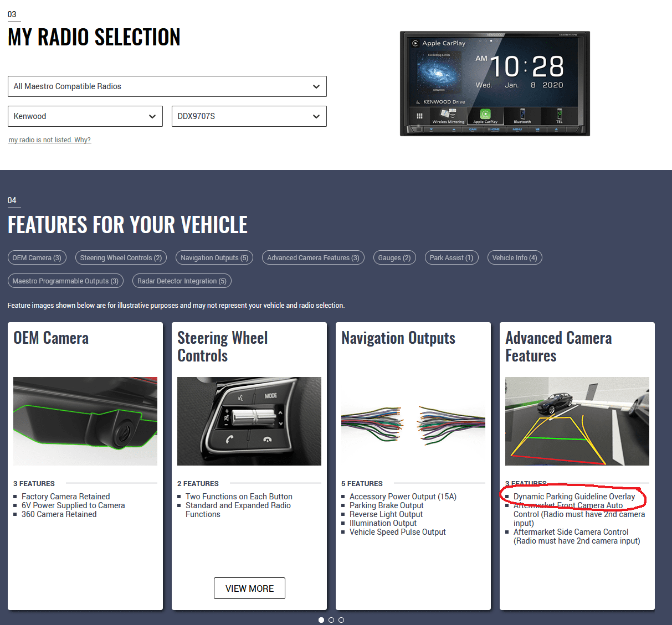
Task: Click 'Two Functions on Each Button' text
Action: pos(239,497)
